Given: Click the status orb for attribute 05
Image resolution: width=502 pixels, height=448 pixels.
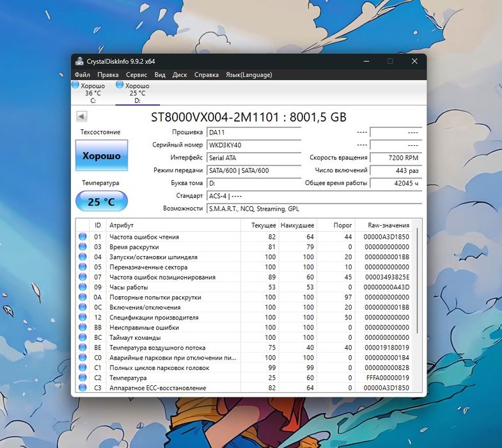Looking at the screenshot, I should [82, 267].
